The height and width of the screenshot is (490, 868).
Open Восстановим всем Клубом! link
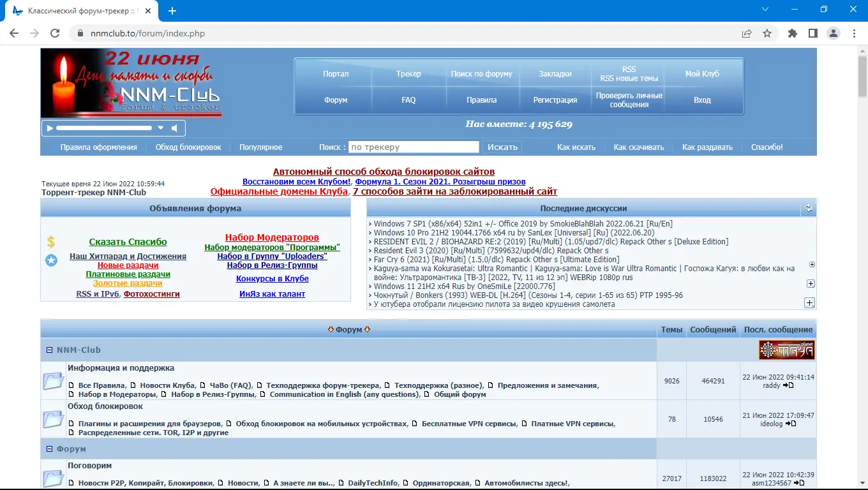(x=297, y=182)
